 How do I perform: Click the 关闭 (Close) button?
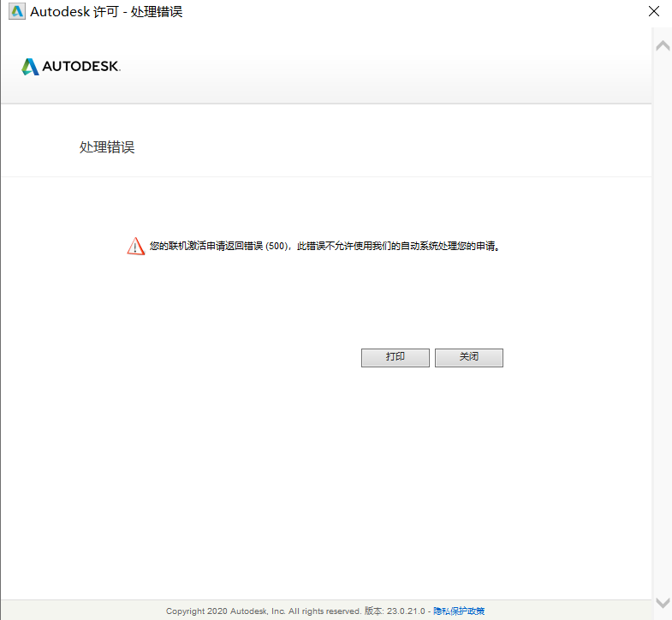(469, 357)
